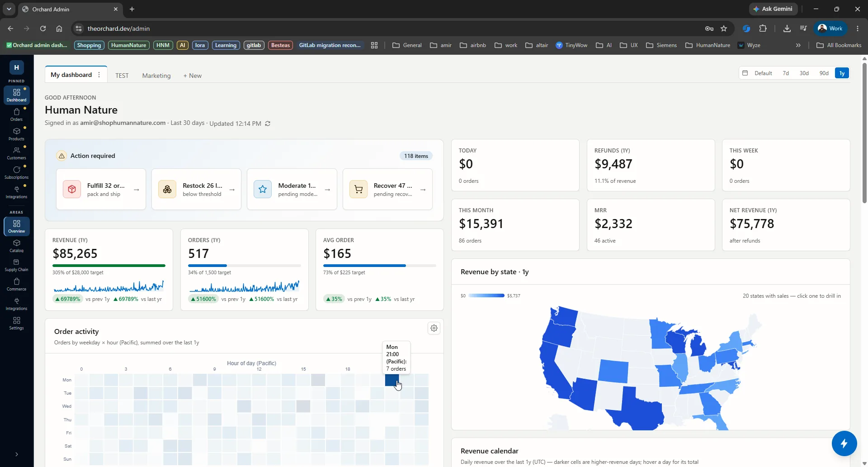
Task: Open the Orchard Admin browser tab
Action: click(x=70, y=9)
